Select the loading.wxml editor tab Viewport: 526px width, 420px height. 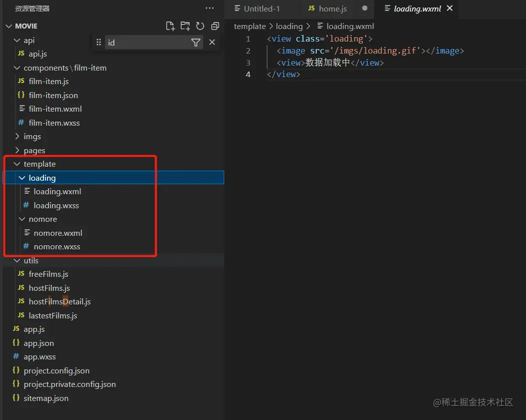(x=416, y=9)
